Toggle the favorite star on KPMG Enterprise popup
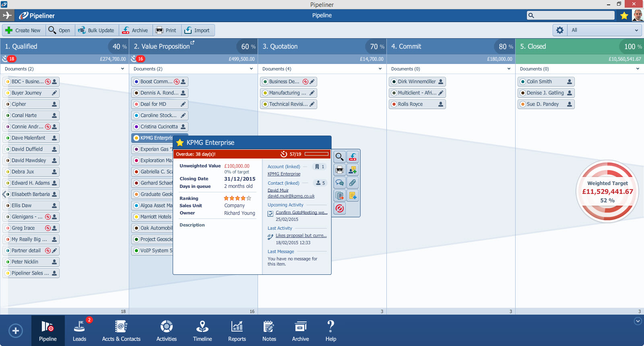Screen dimensions: 644x346 (x=180, y=143)
